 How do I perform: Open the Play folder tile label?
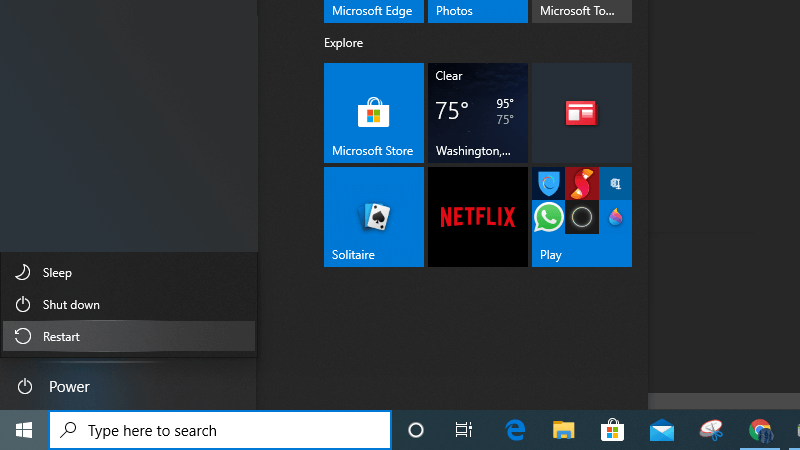point(551,255)
